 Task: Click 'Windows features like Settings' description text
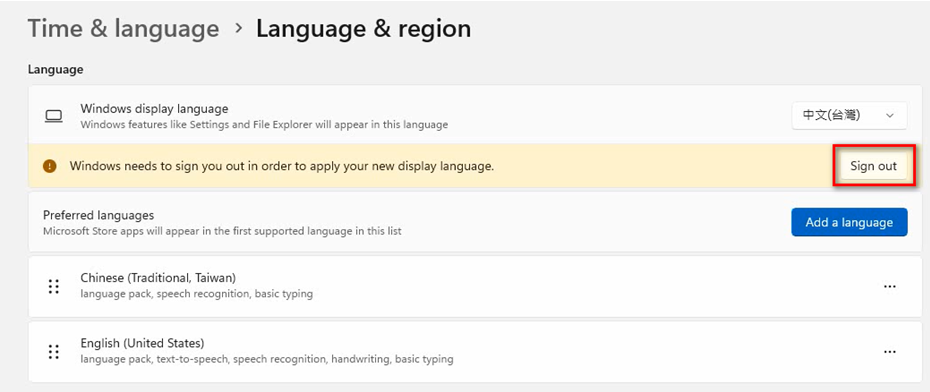pos(264,125)
